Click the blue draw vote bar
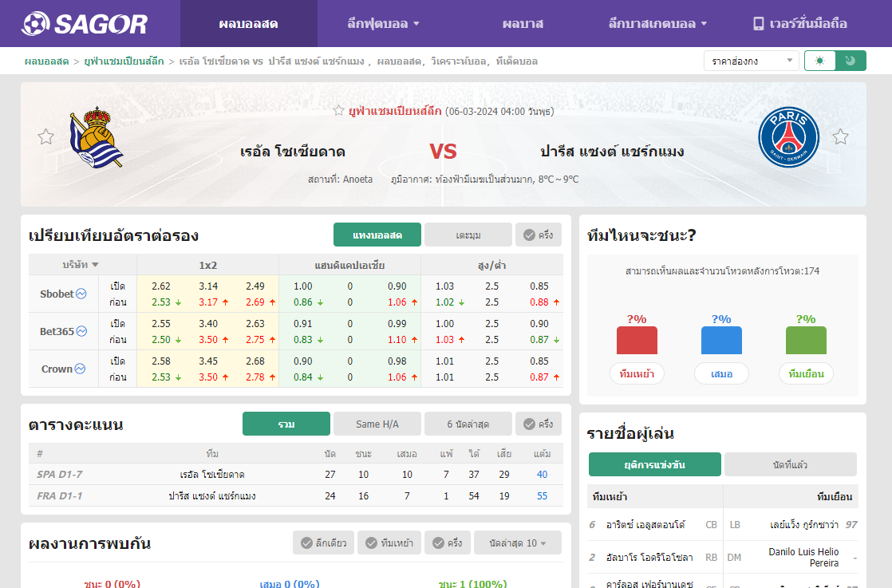Viewport: 892px width, 588px height. coord(721,340)
